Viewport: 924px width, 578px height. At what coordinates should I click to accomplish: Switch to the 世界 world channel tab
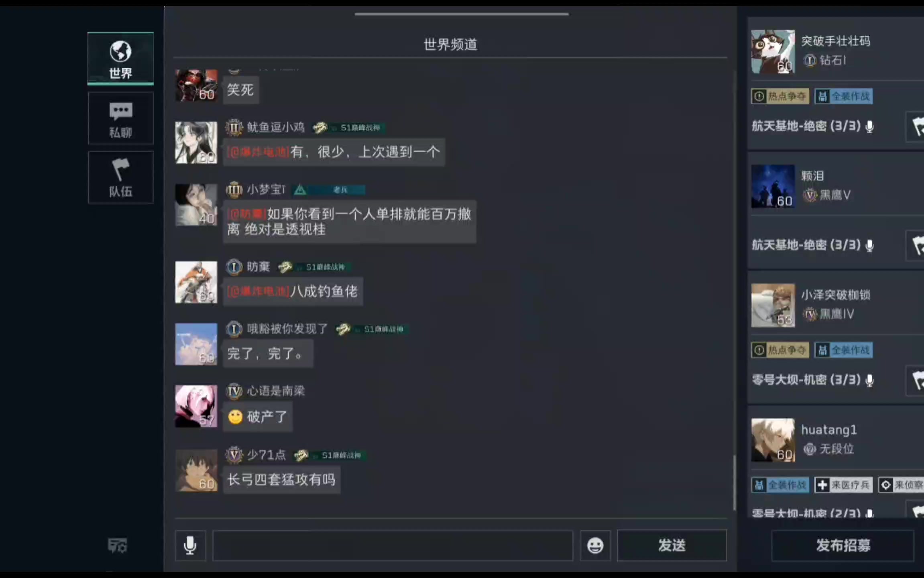[120, 59]
